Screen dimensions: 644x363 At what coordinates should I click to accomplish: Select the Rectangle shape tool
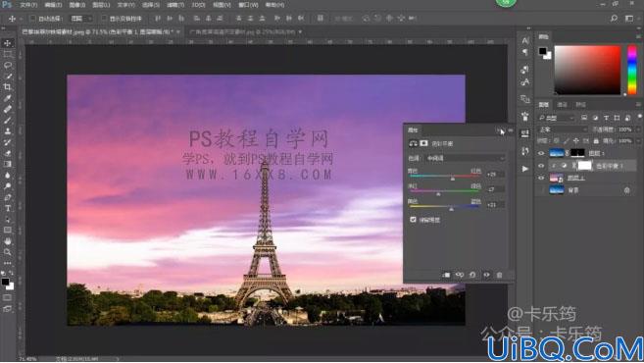tap(8, 231)
